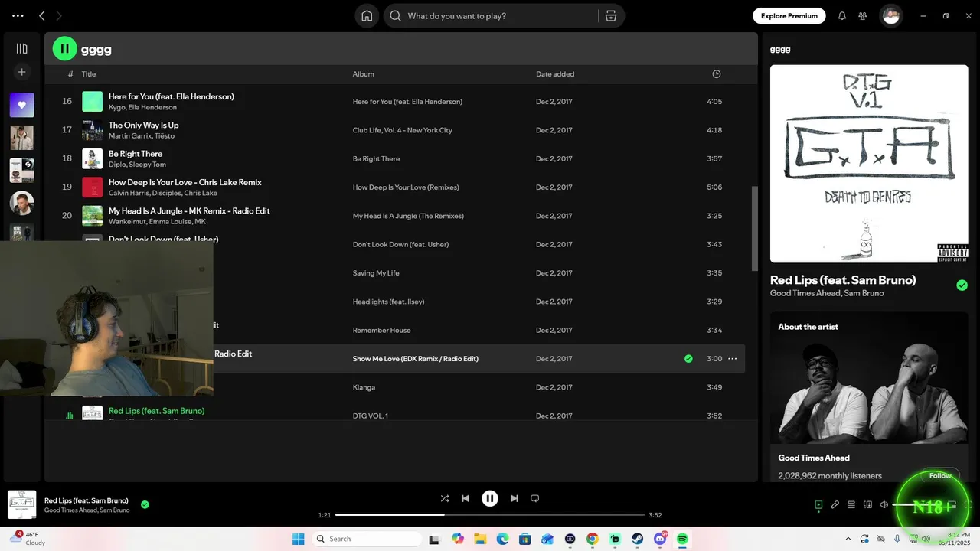The width and height of the screenshot is (980, 551).
Task: Toggle repeat mode
Action: click(535, 498)
